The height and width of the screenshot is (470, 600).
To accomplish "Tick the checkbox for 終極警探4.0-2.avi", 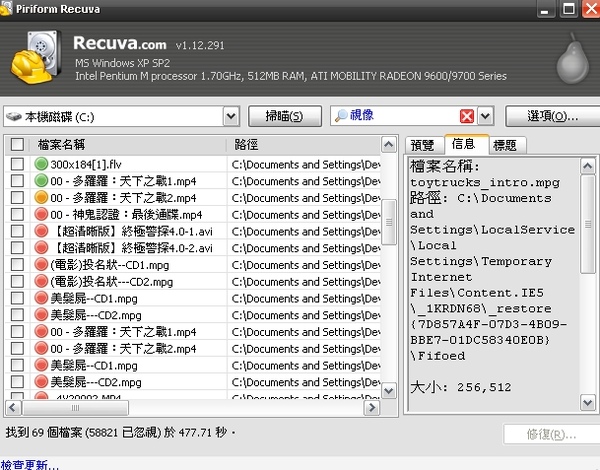I will tap(17, 248).
